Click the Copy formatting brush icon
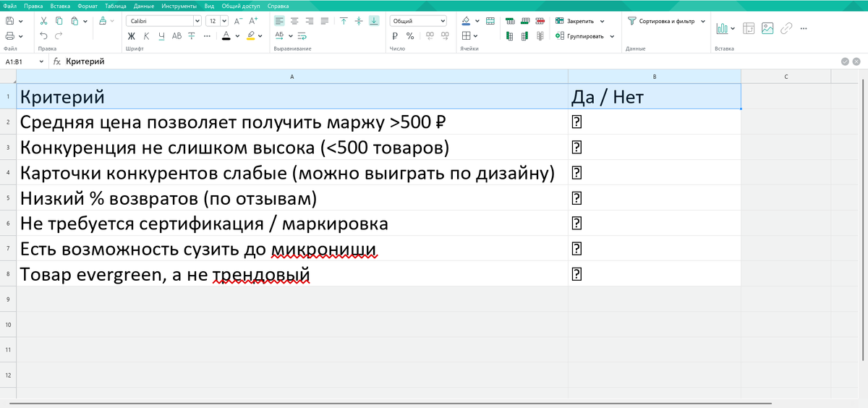Viewport: 868px width, 408px height. [x=102, y=21]
